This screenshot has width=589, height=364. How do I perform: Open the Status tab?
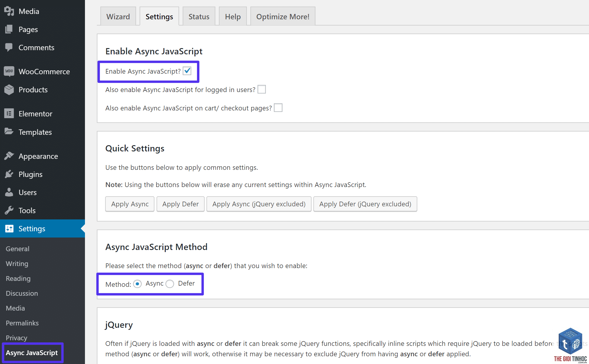click(199, 16)
